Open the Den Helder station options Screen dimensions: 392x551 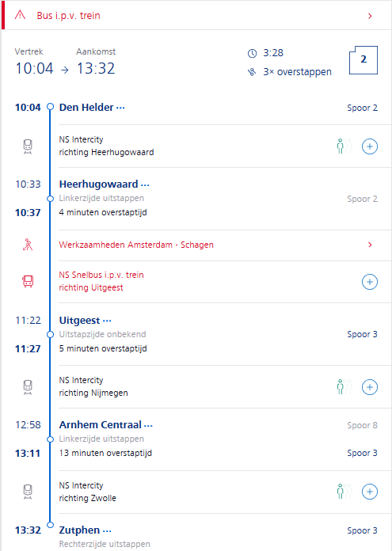pos(120,108)
